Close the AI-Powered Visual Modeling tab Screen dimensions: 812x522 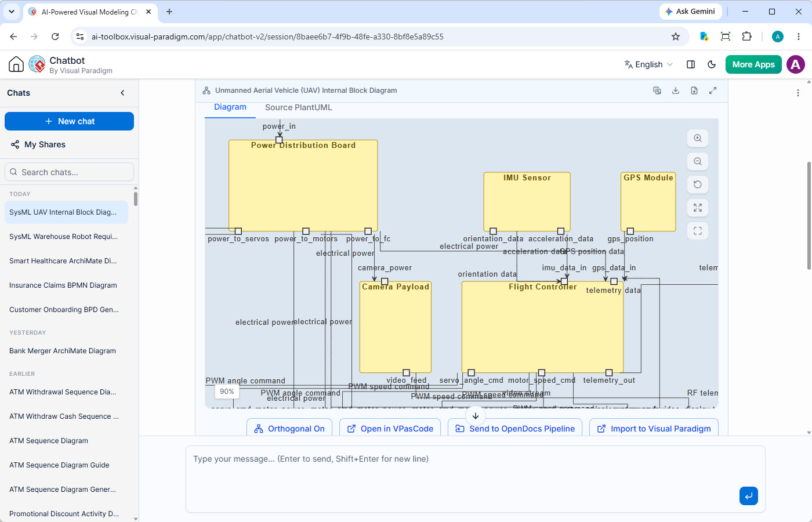coord(148,12)
